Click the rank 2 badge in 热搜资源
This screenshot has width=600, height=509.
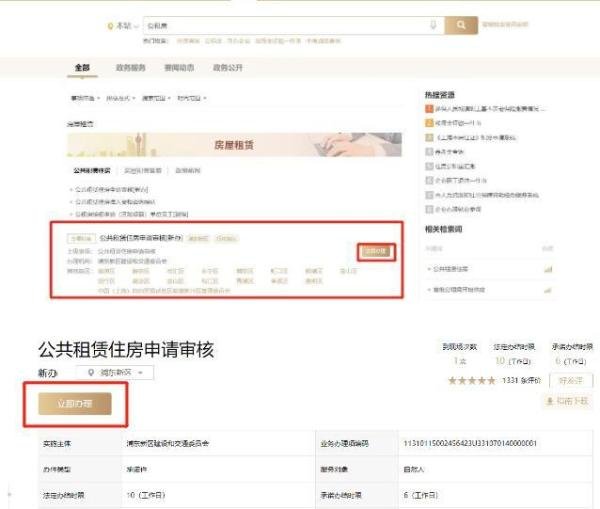429,123
